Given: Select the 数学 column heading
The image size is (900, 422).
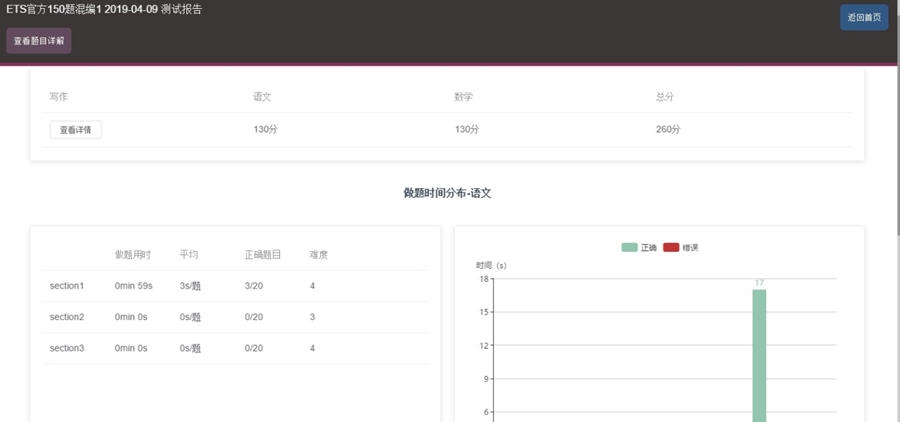Looking at the screenshot, I should coord(464,97).
